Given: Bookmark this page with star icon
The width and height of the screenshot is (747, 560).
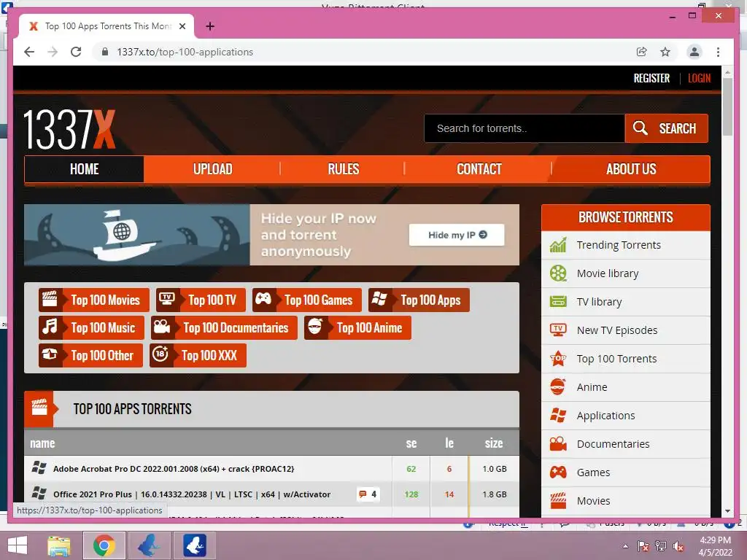Looking at the screenshot, I should [x=665, y=52].
